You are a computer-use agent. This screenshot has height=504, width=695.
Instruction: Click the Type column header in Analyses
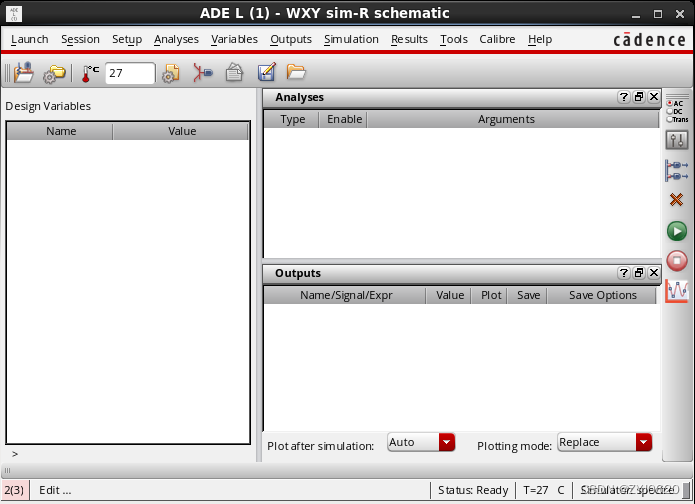292,119
